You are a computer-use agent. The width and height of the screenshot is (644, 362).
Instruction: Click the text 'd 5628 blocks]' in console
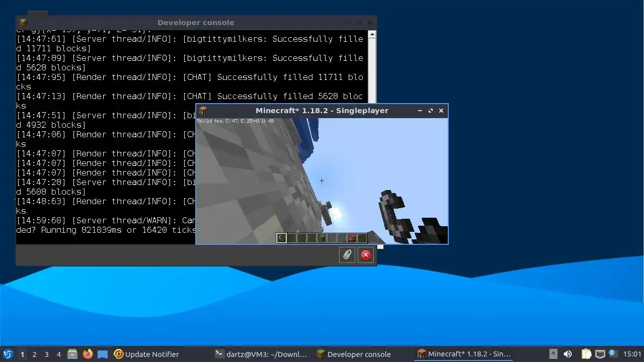click(x=51, y=67)
